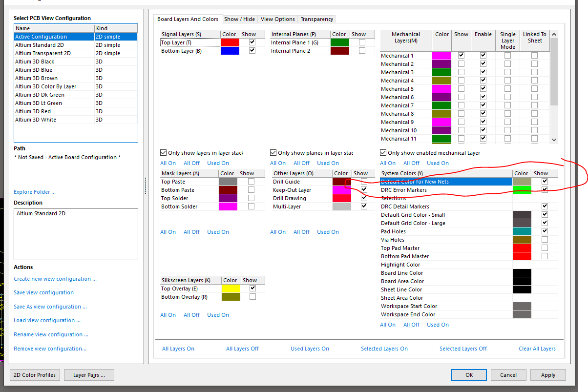588x392 pixels.
Task: Click Save As view configuration link
Action: point(50,307)
